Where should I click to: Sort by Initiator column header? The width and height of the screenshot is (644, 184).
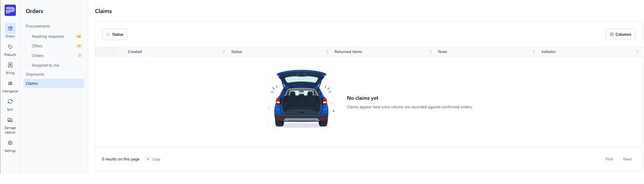click(x=548, y=52)
